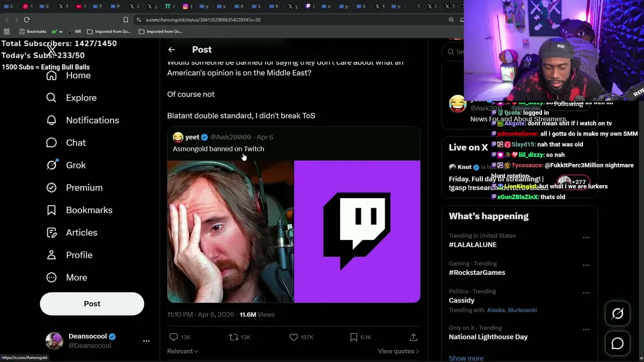Viewport: 644px width, 362px height.
Task: Click the Asmongold banned on Twitch text
Action: click(218, 149)
